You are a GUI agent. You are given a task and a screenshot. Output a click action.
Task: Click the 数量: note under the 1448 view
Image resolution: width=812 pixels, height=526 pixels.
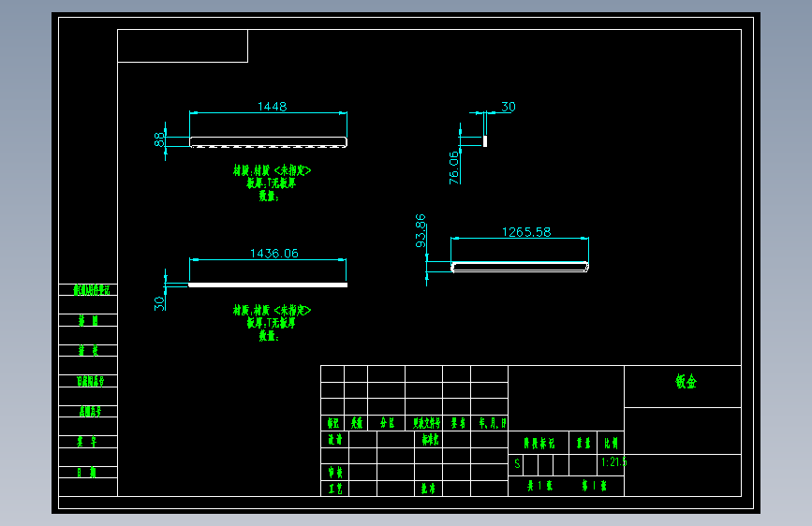(269, 196)
